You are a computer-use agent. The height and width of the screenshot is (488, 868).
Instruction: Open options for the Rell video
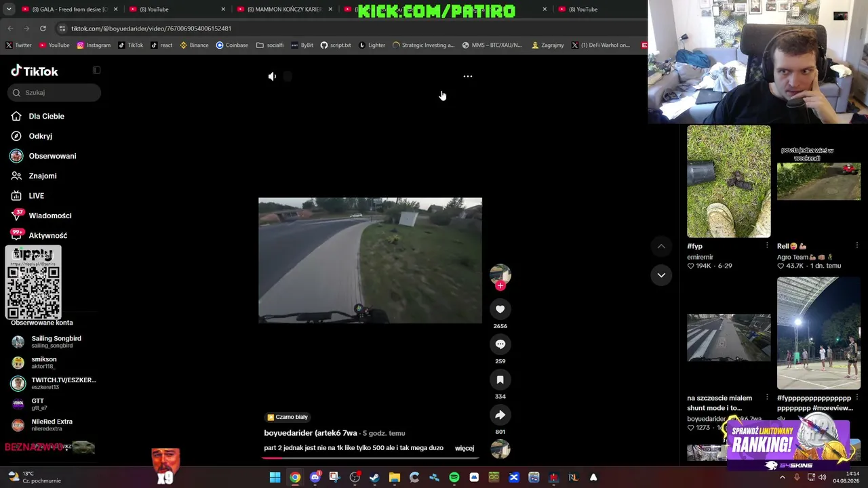857,246
